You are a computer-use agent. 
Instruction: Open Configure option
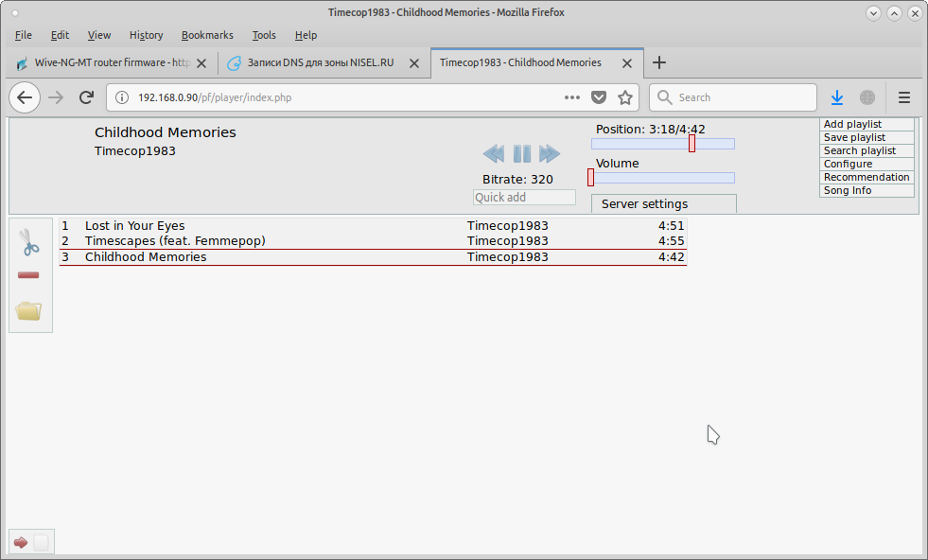tap(867, 164)
